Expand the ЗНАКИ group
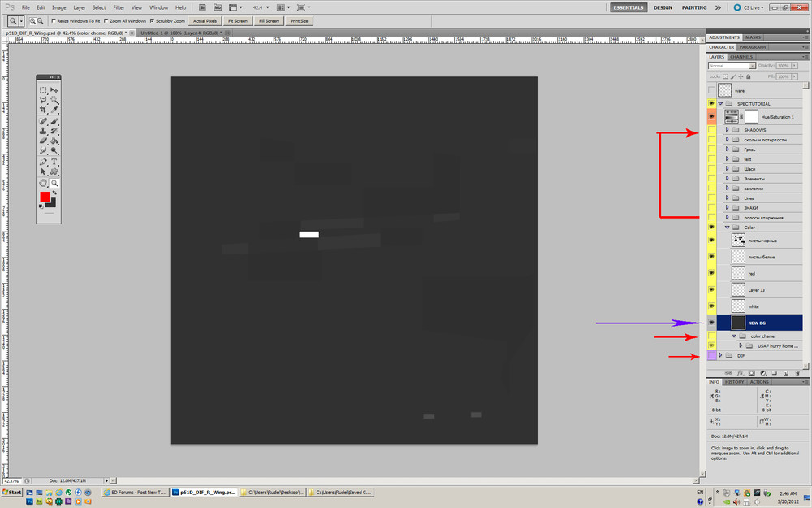This screenshot has height=508, width=812. tap(727, 207)
